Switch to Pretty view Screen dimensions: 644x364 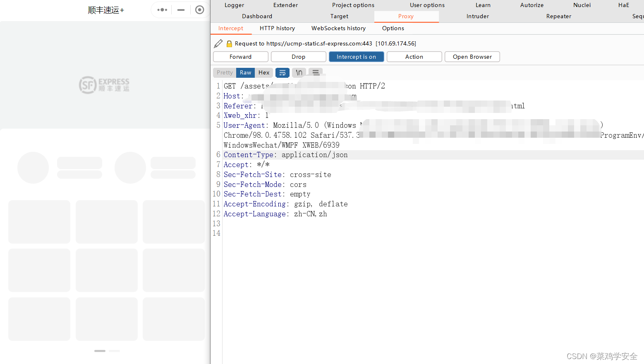[x=225, y=73]
